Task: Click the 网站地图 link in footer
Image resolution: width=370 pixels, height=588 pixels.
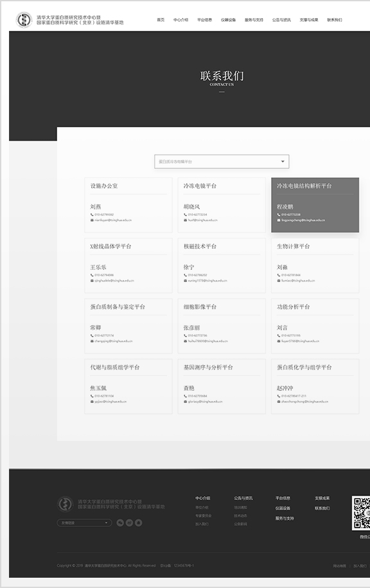Action: (339, 566)
